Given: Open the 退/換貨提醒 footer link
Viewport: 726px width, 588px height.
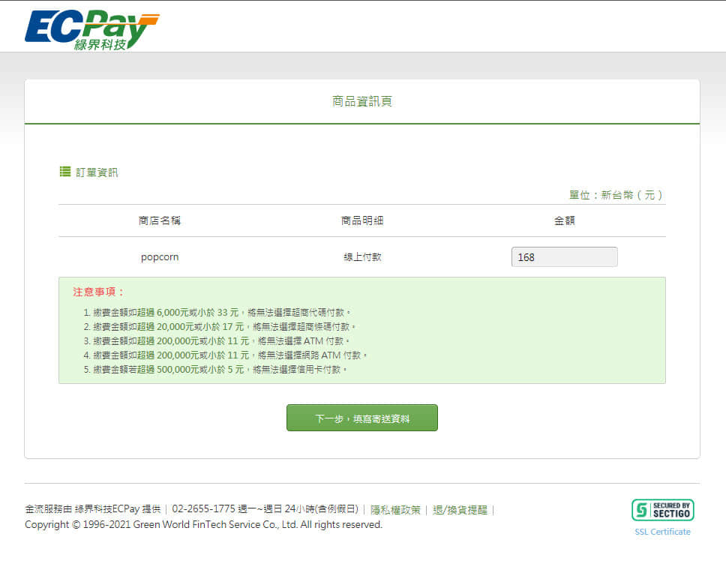Looking at the screenshot, I should click(x=460, y=510).
